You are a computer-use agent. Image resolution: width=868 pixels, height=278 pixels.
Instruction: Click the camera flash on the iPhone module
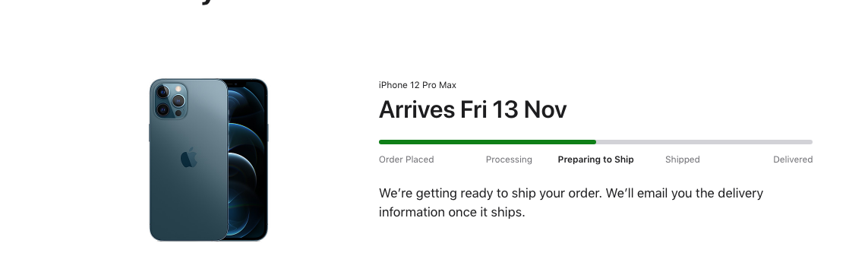(178, 89)
